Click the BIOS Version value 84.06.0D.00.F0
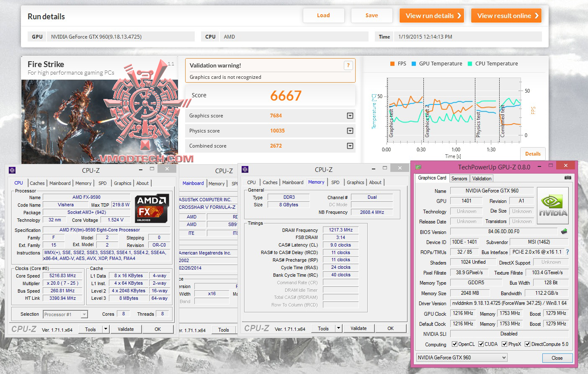This screenshot has width=588, height=374. 503,231
